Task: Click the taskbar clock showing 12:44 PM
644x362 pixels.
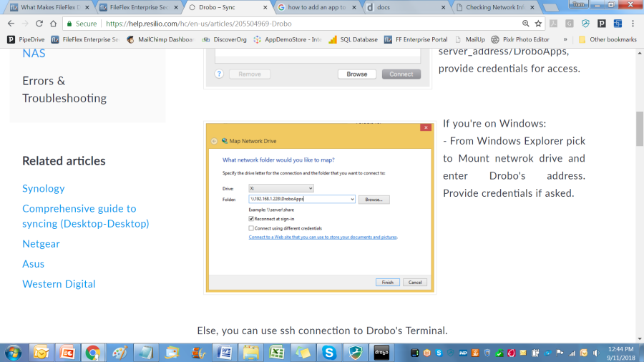Action: [x=620, y=353]
